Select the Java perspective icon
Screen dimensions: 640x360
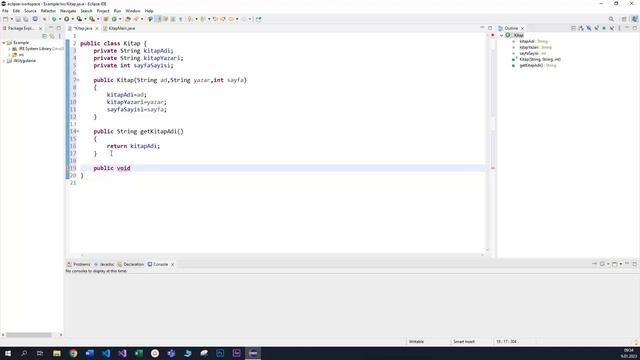point(634,19)
